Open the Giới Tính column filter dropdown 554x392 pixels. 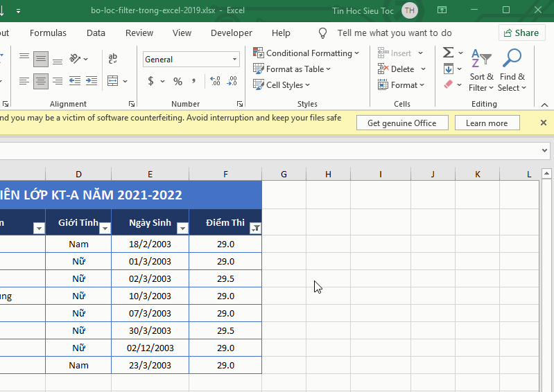(105, 229)
